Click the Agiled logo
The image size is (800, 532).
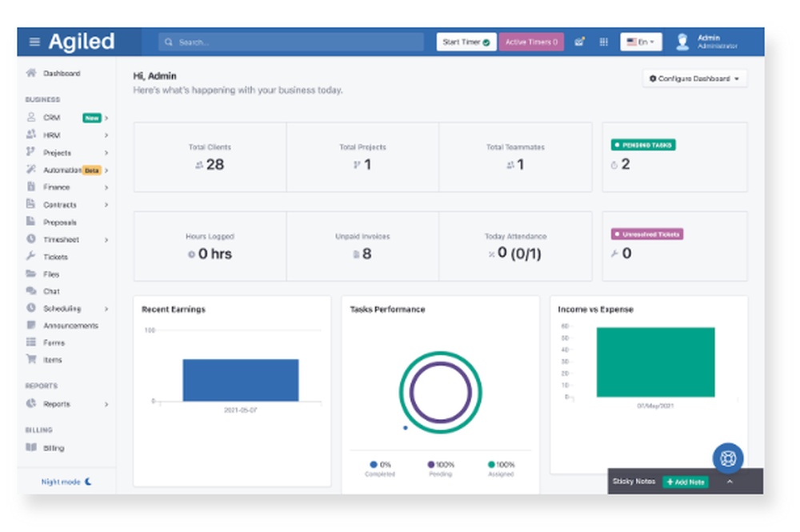coord(82,42)
